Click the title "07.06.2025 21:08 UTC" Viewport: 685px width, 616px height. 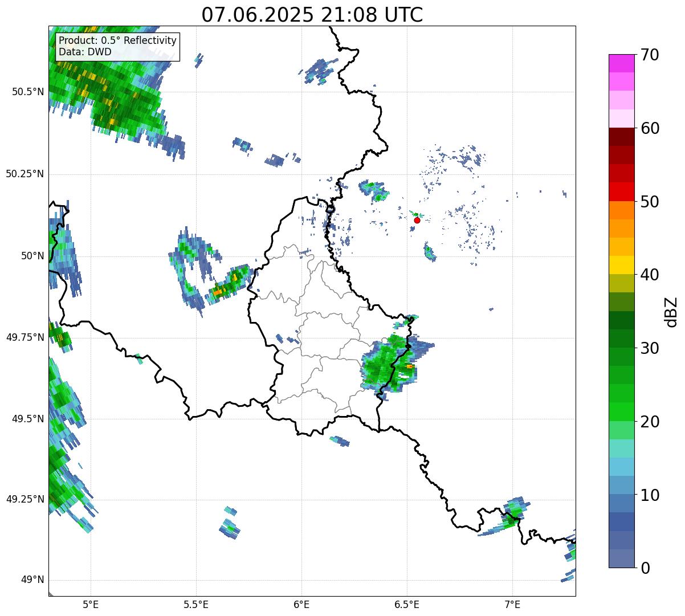tap(312, 14)
